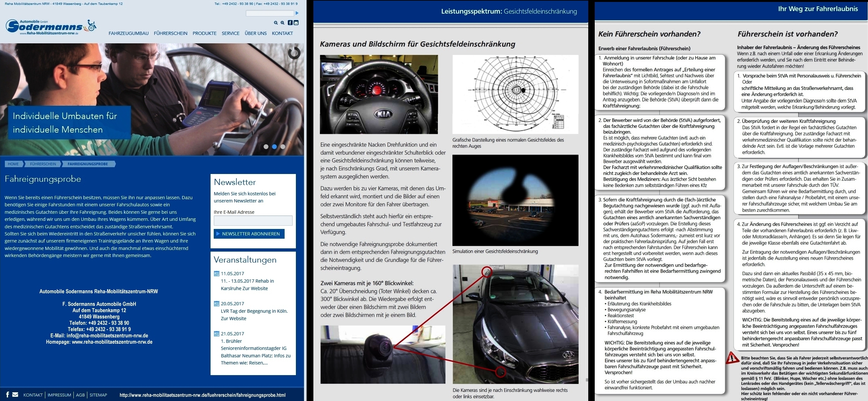Viewport: 868px width, 401px height.
Task: Click the Sodermanns Automobile logo
Action: pyautogui.click(x=51, y=27)
